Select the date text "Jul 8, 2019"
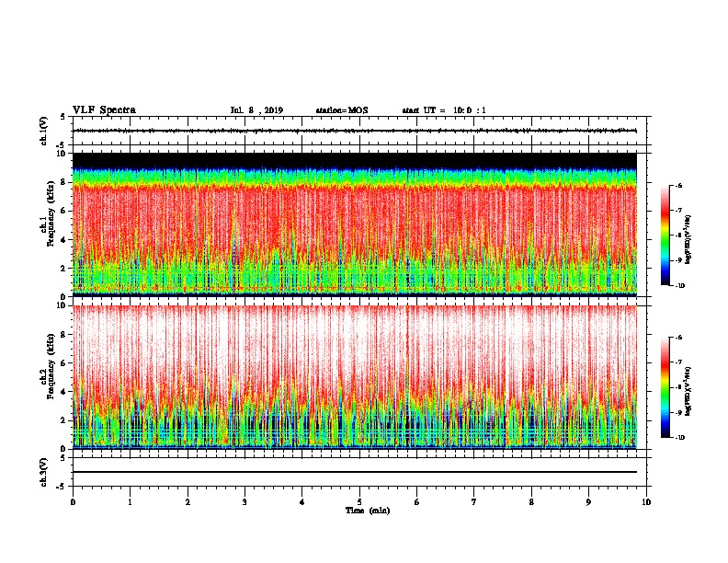The image size is (728, 563). click(256, 110)
